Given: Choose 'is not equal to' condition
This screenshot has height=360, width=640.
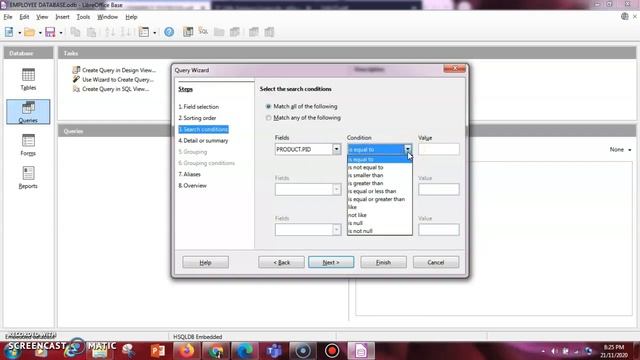Looking at the screenshot, I should coord(380,167).
